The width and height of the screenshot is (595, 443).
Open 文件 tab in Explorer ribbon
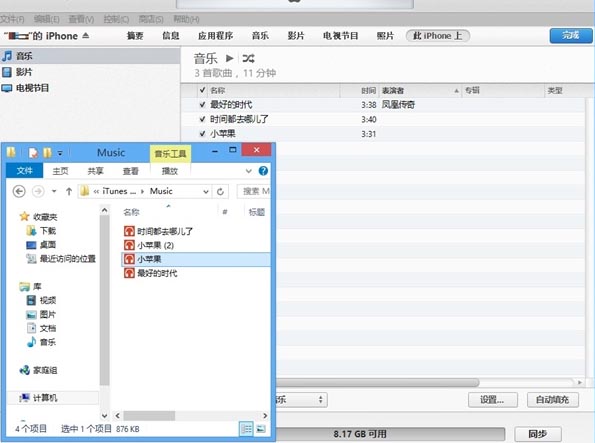[x=25, y=171]
